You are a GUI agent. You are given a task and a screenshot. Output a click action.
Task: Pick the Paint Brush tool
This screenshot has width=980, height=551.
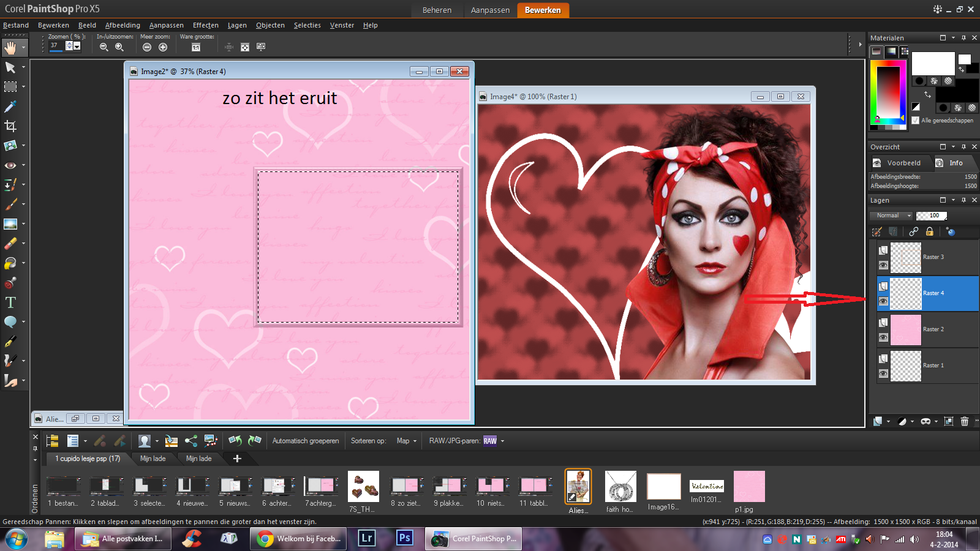[x=10, y=204]
